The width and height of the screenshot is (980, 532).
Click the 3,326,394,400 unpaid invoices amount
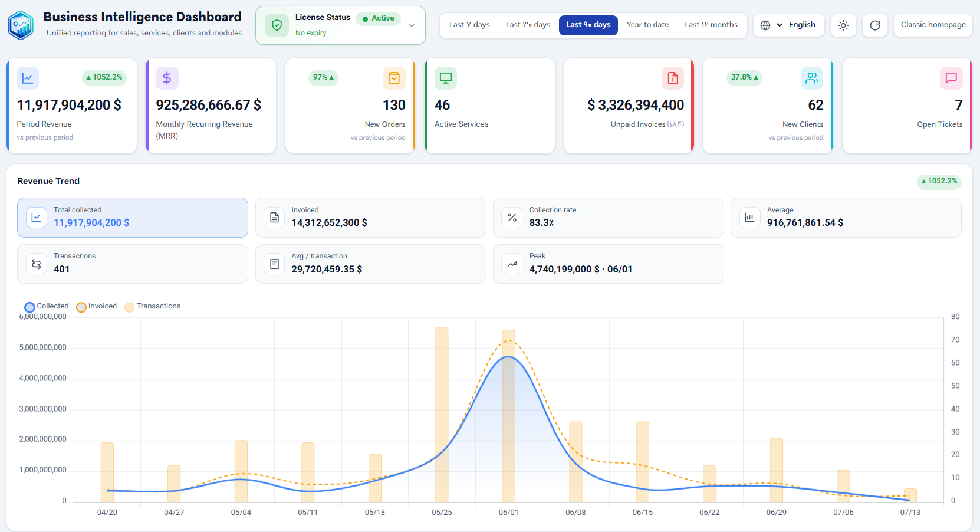click(x=636, y=105)
